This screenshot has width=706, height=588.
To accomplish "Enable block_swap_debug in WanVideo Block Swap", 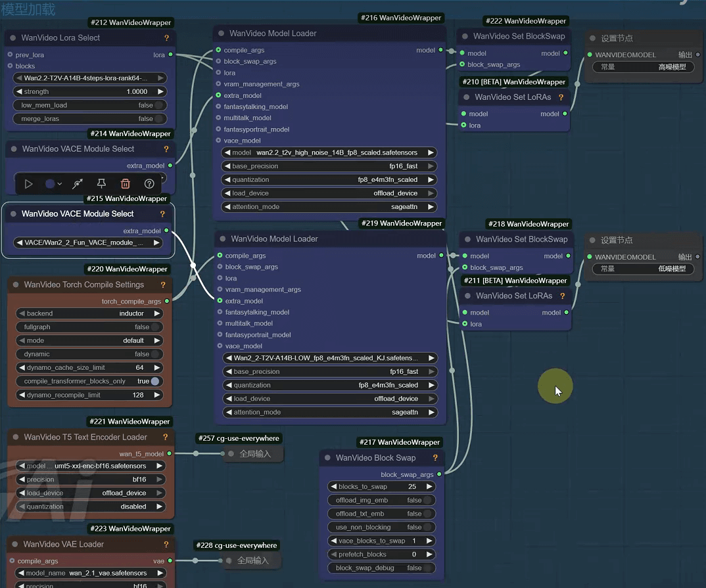I will click(x=382, y=568).
